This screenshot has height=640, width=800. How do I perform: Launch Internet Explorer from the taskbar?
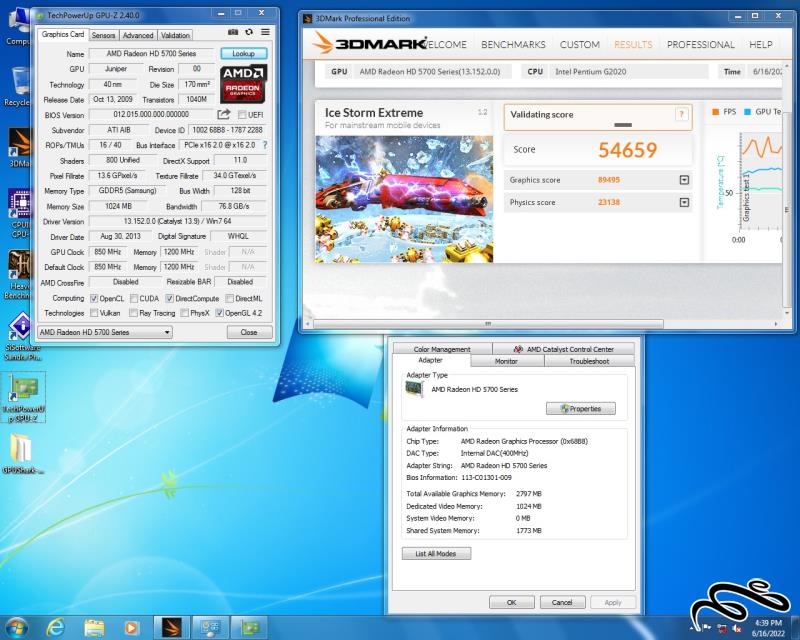point(55,627)
